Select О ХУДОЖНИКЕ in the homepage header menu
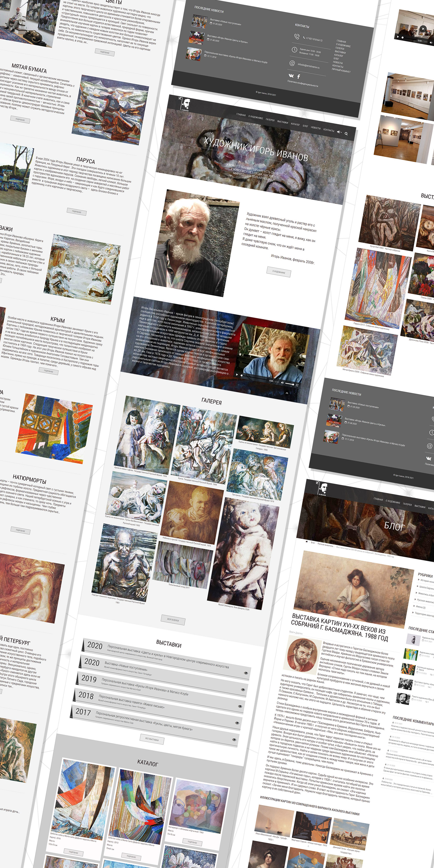The image size is (434, 868). pos(256,118)
